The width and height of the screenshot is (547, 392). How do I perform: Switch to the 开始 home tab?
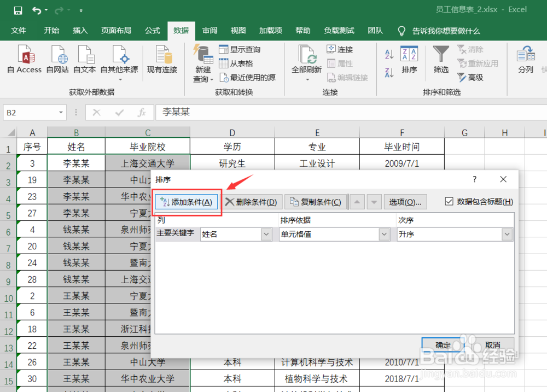coord(51,31)
